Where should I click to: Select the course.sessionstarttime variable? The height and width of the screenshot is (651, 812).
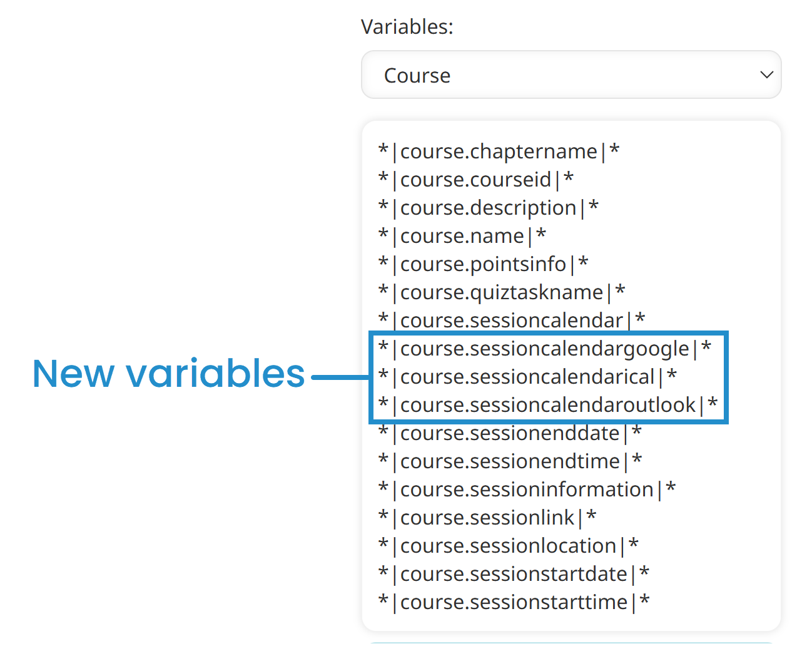pyautogui.click(x=514, y=602)
